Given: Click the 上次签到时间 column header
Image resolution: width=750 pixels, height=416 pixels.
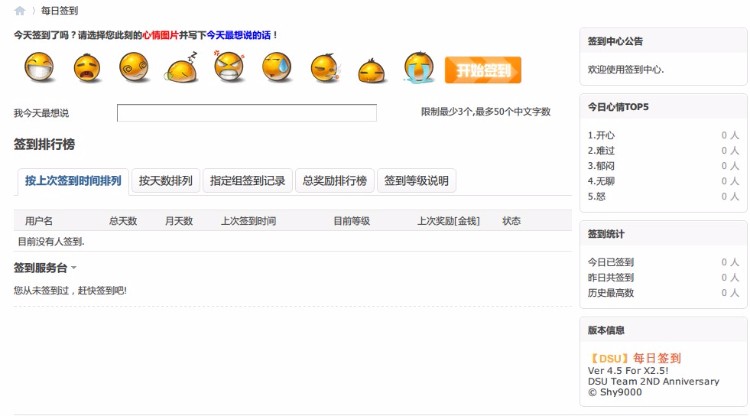Looking at the screenshot, I should pos(248,221).
